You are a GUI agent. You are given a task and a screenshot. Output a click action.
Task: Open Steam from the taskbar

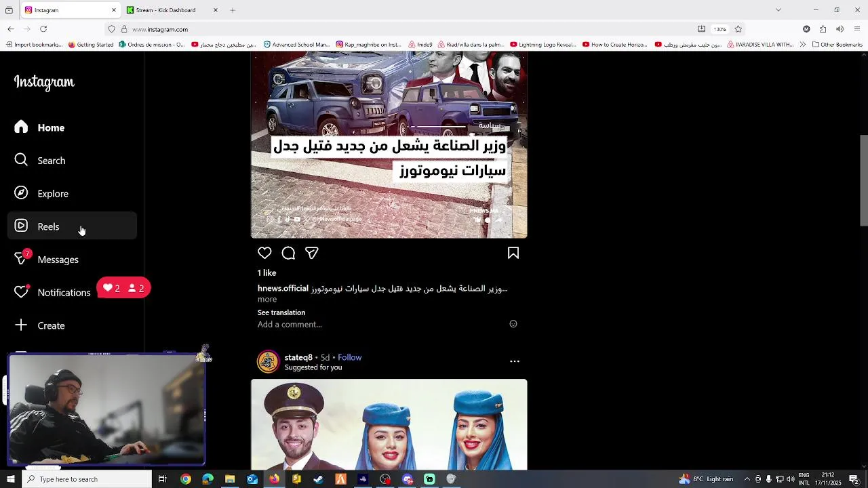pyautogui.click(x=319, y=479)
